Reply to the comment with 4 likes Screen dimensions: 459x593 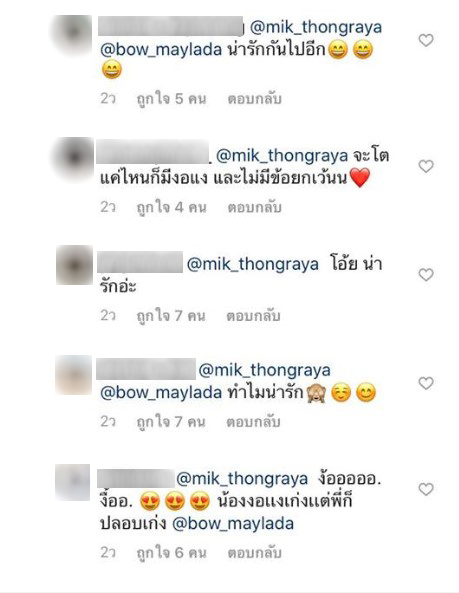(254, 207)
